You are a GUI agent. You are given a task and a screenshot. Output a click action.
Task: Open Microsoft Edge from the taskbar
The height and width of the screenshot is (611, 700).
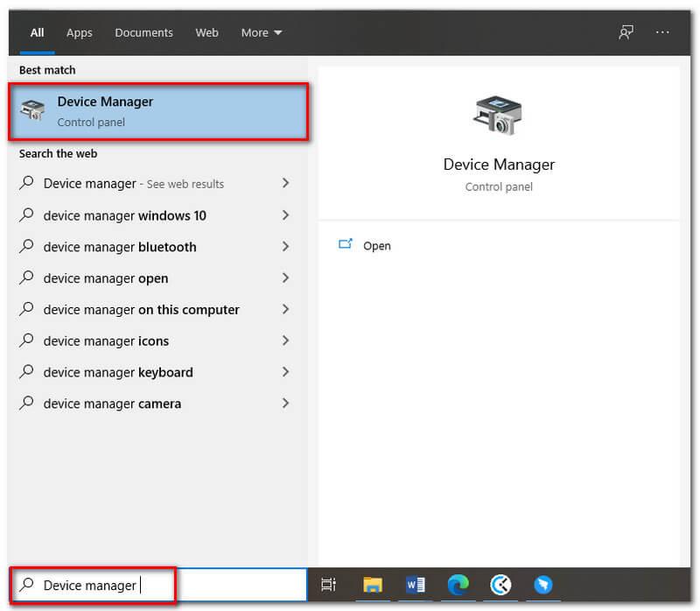click(458, 585)
